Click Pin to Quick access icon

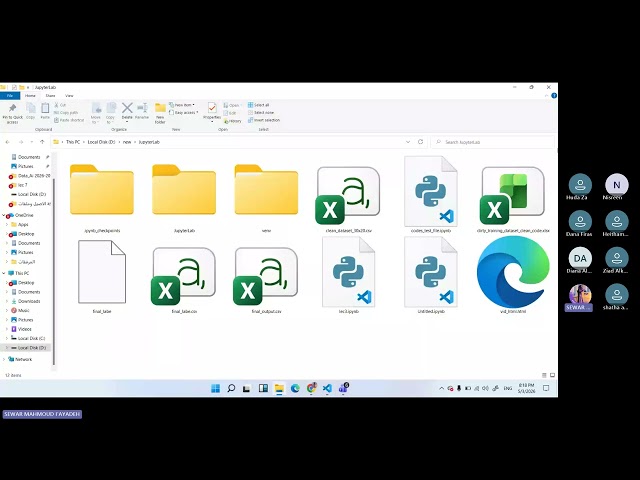[x=13, y=108]
